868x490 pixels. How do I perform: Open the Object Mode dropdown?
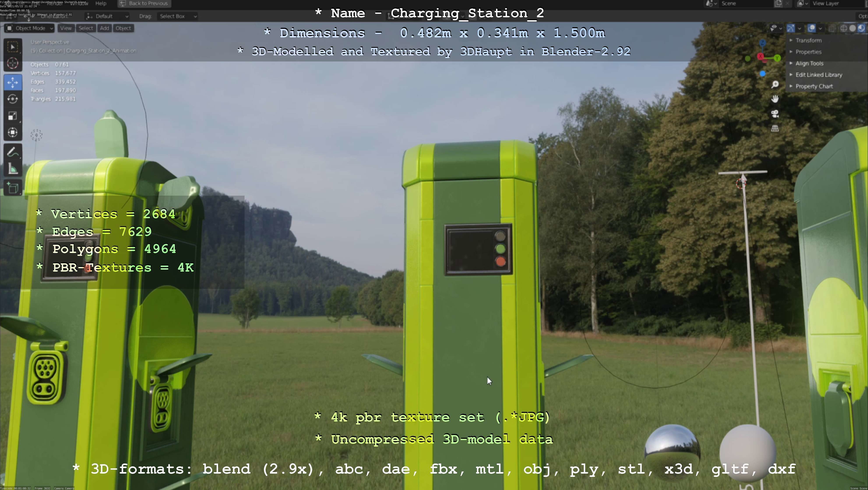pos(29,28)
